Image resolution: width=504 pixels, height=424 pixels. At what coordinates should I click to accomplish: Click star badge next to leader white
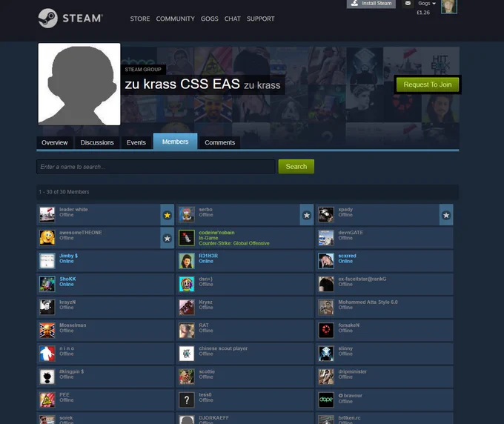point(168,215)
